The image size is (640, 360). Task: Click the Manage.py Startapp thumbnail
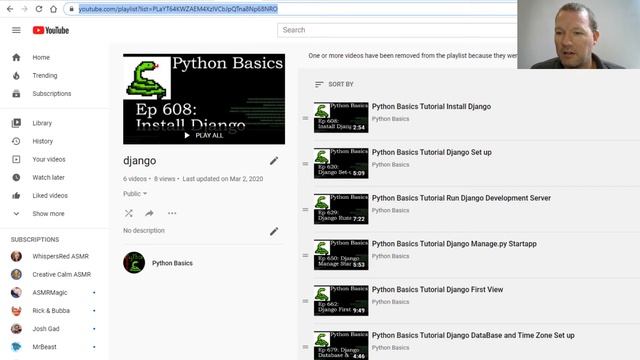click(x=341, y=255)
